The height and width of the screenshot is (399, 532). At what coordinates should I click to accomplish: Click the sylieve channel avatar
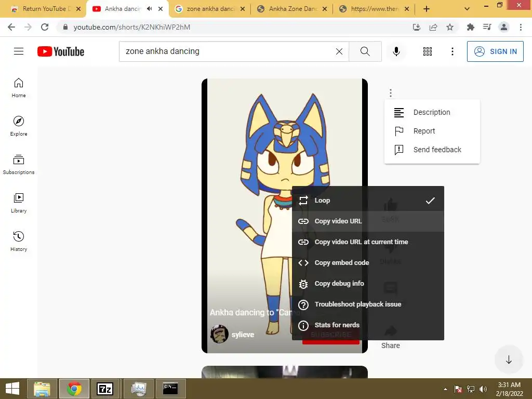pyautogui.click(x=219, y=334)
